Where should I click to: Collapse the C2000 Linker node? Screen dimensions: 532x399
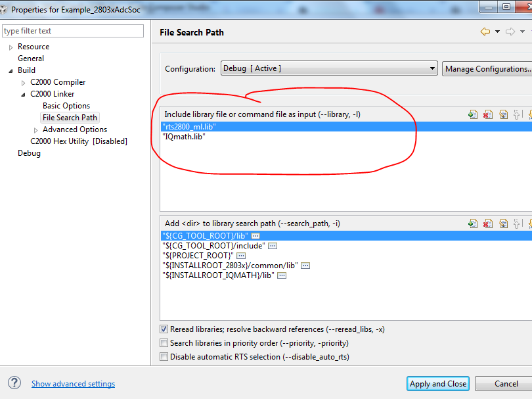pos(23,95)
